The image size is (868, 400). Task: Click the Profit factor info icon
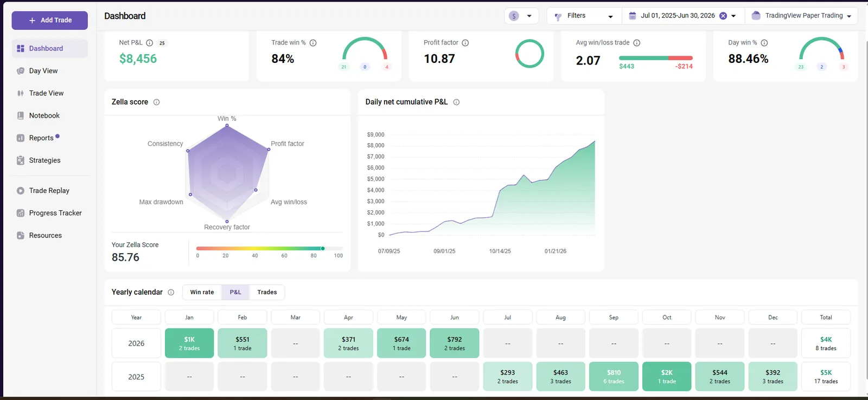tap(465, 43)
